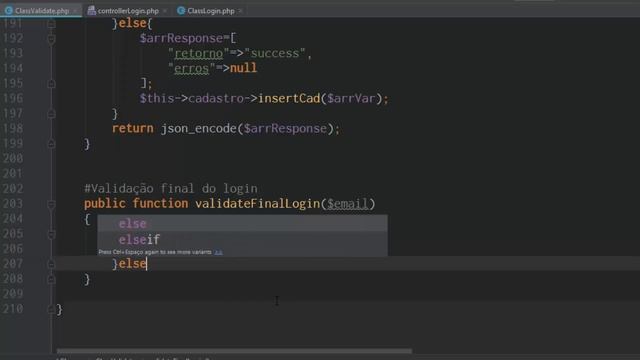This screenshot has height=360, width=640.
Task: Click the "retorno" array key
Action: point(198,53)
